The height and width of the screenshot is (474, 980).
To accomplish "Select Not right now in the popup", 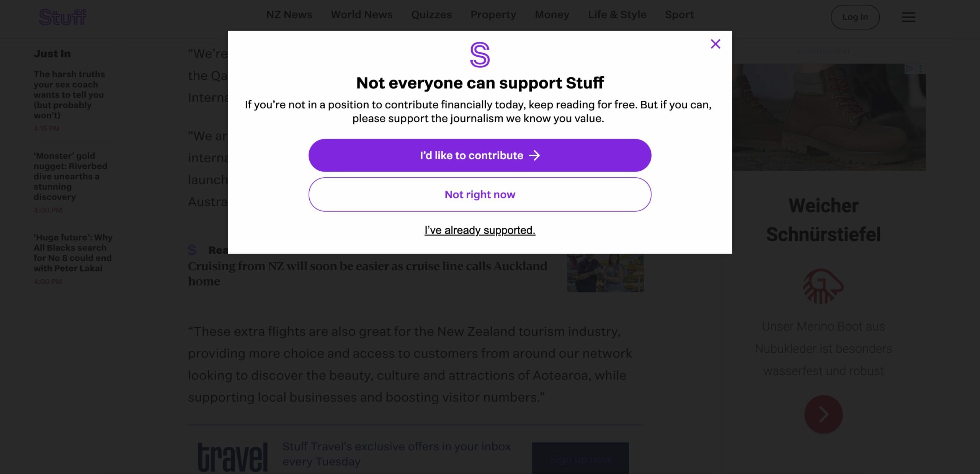I will (x=479, y=194).
